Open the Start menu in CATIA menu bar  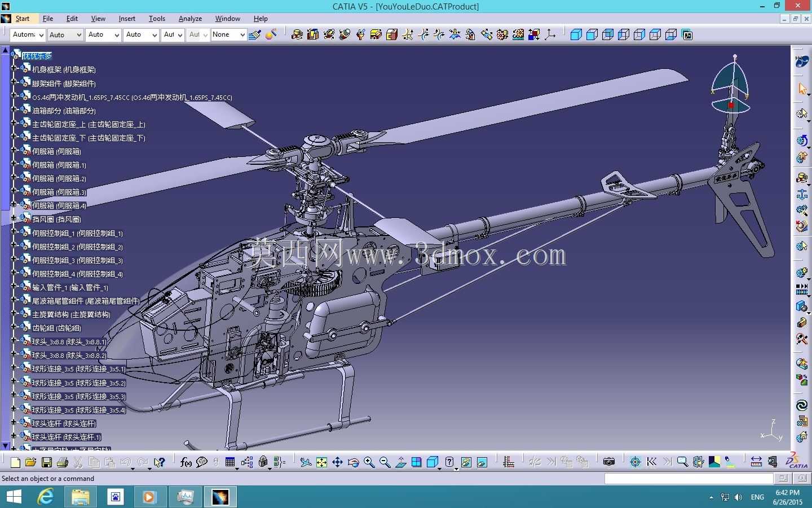(22, 19)
